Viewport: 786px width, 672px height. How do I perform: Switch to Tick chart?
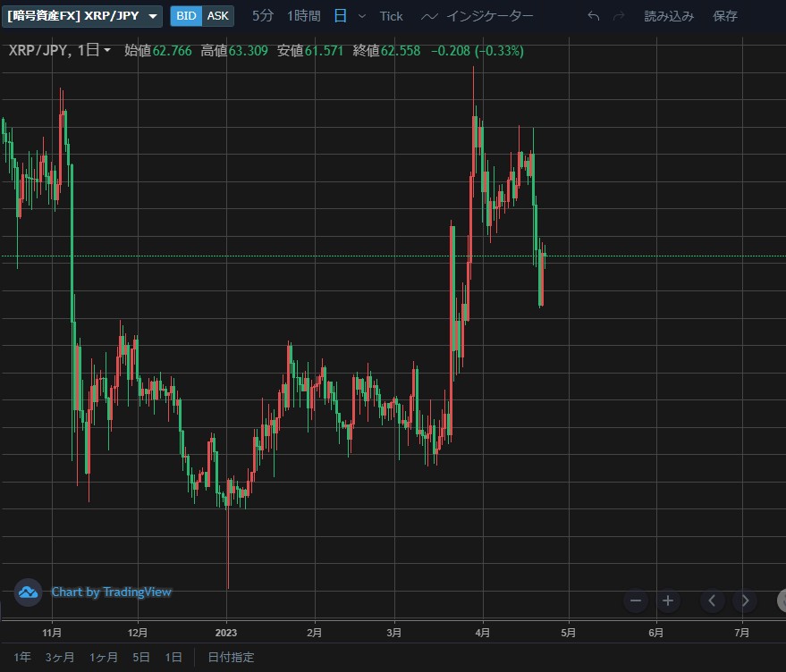point(391,16)
